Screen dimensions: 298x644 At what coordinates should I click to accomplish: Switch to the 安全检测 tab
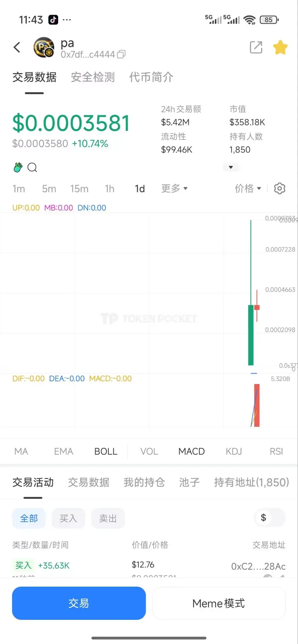pyautogui.click(x=93, y=77)
